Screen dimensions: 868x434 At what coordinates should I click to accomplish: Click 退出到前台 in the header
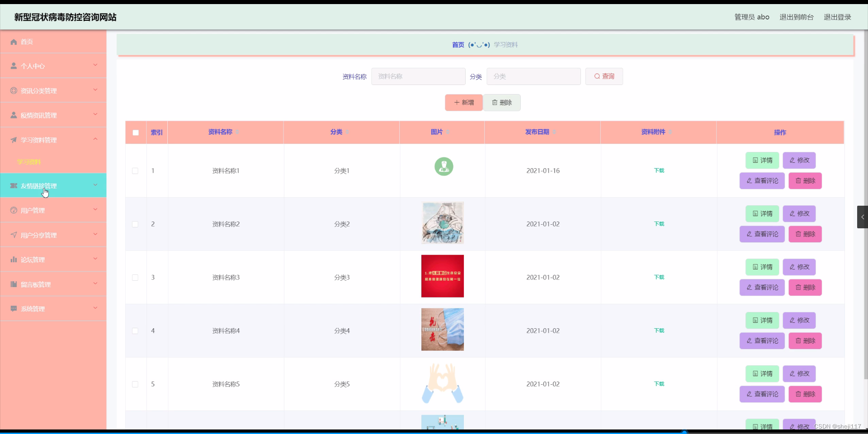(x=796, y=17)
